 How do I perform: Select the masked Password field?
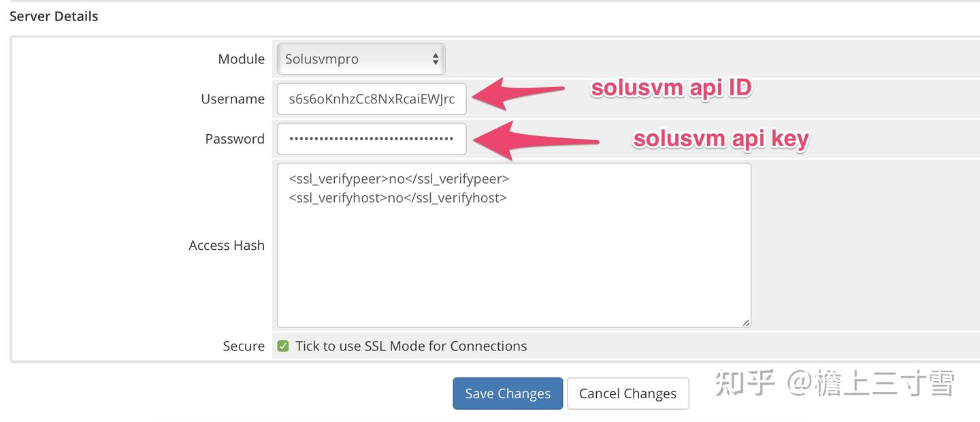coord(371,138)
